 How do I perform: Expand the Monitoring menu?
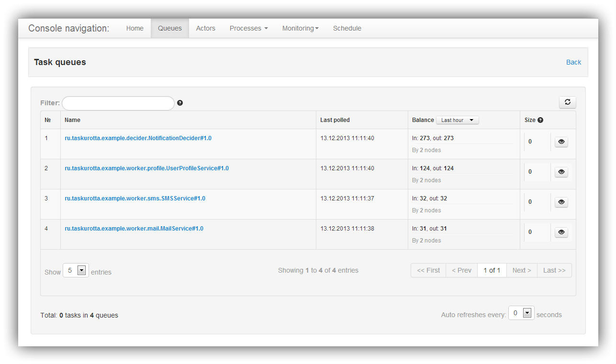pos(301,28)
